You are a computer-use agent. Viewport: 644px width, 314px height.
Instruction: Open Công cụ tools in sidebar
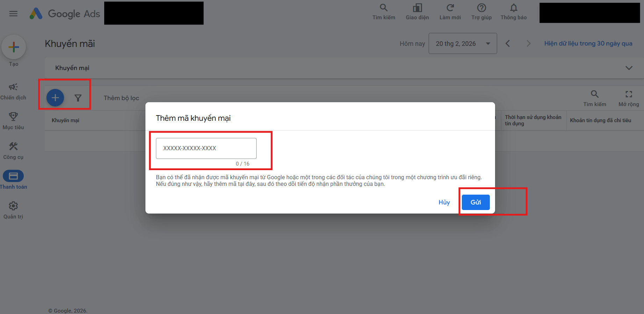click(13, 151)
